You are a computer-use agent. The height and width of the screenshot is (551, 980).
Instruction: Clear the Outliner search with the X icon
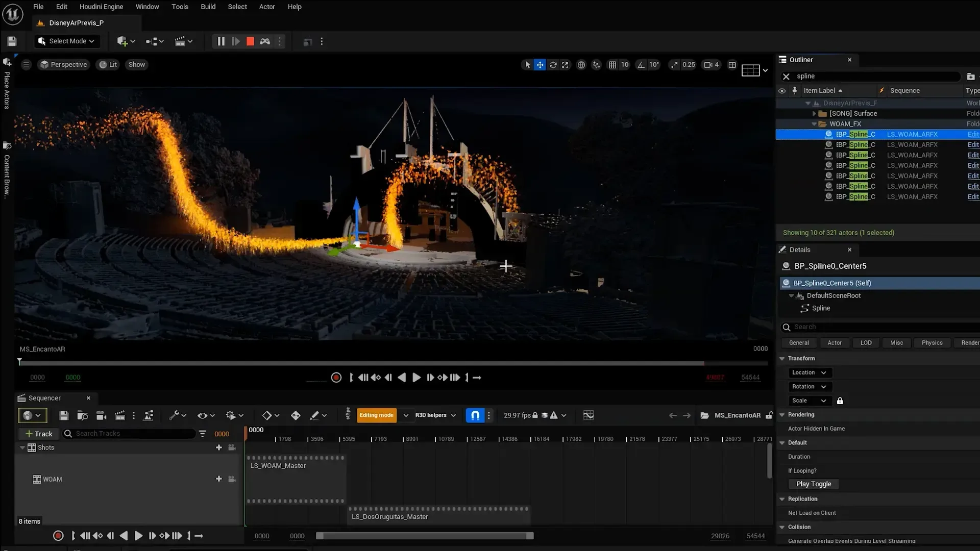(786, 77)
